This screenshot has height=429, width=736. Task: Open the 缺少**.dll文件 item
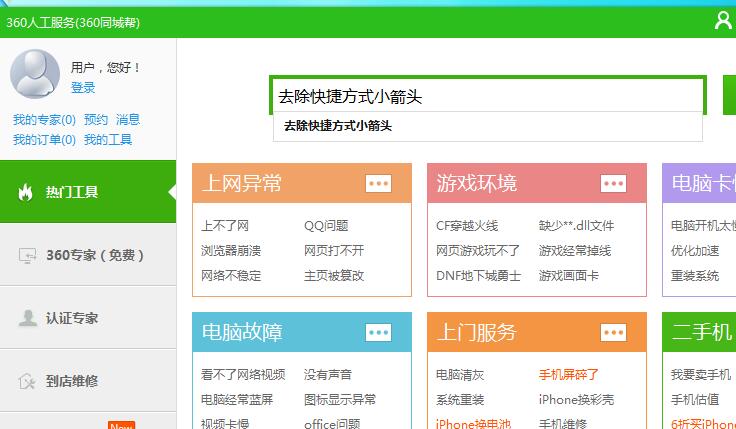pyautogui.click(x=576, y=226)
